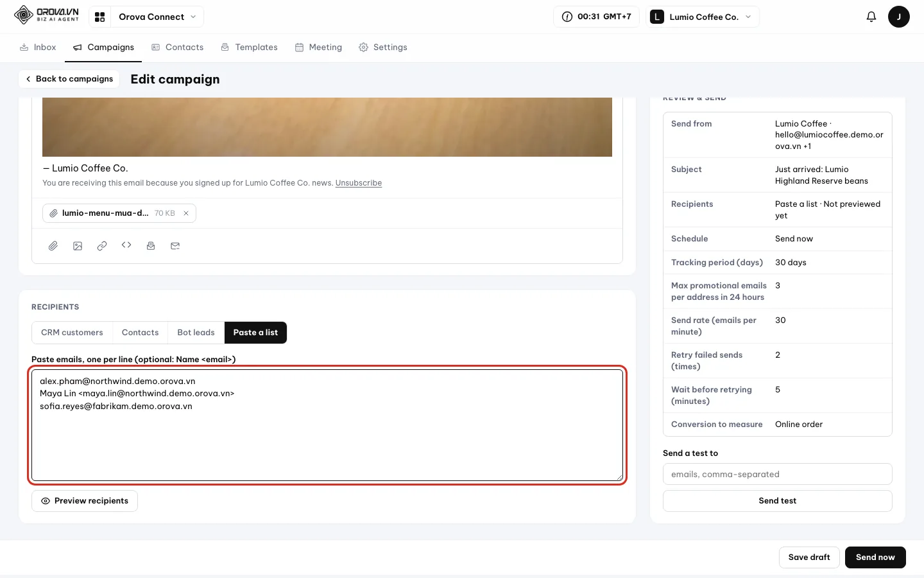Click the attach file paperclip toolbar icon

pyautogui.click(x=53, y=246)
